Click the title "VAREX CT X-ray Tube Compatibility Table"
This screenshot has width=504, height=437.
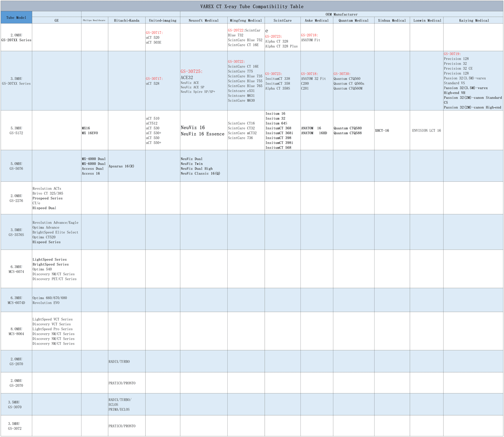252,7
